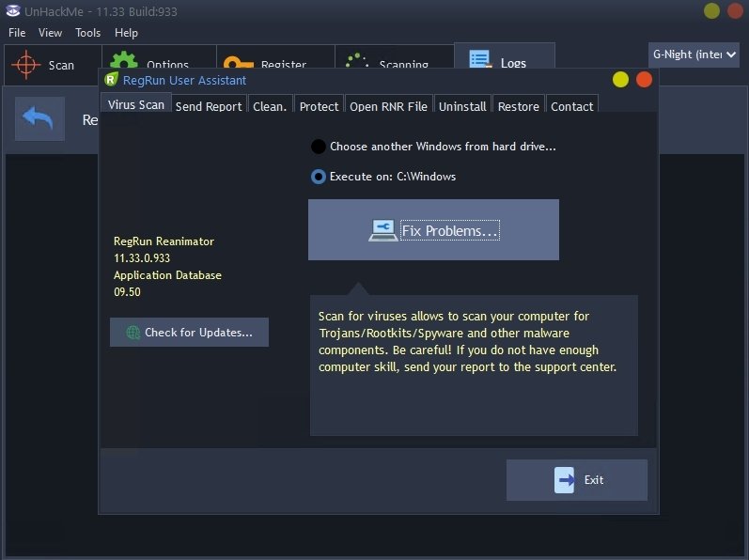Click the Scan for viruses description text
The image size is (749, 560).
coord(467,341)
